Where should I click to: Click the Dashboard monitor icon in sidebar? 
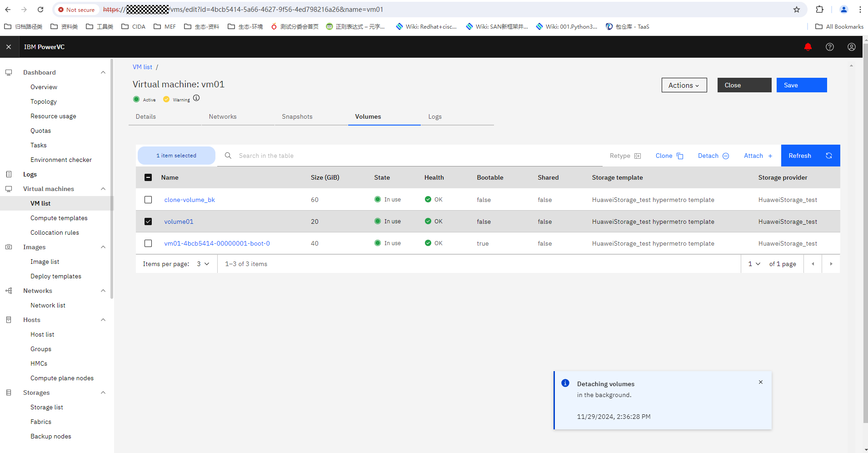tap(9, 72)
